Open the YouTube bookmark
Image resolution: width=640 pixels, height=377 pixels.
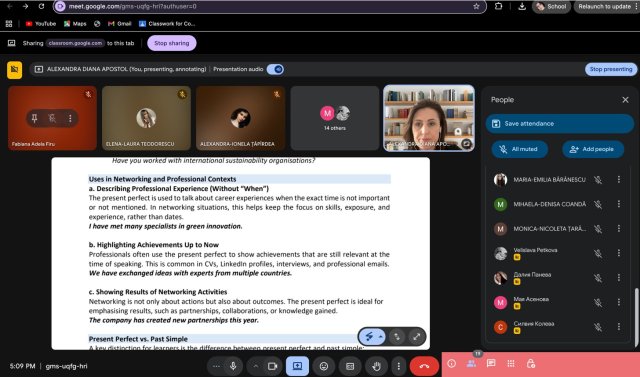coord(41,24)
